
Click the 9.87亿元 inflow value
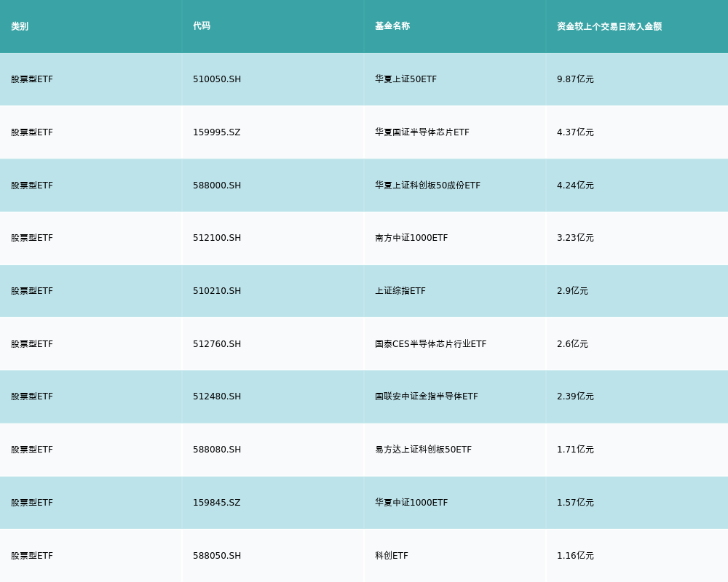pos(575,79)
